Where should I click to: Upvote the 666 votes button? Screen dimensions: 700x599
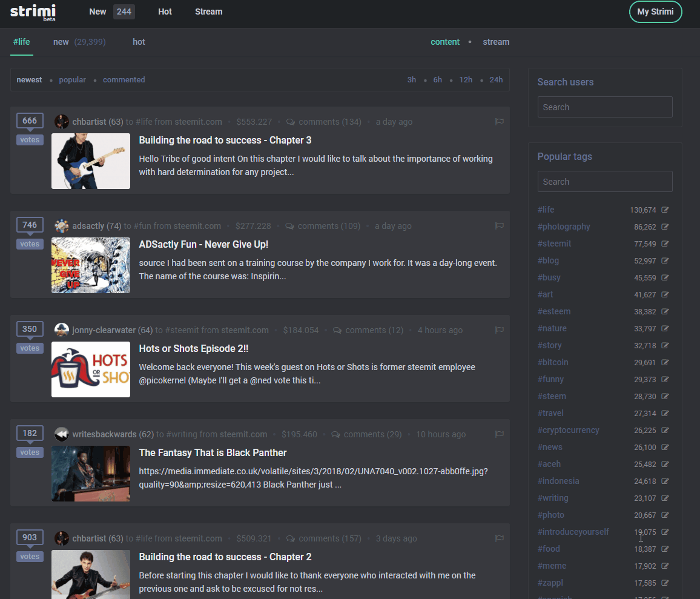tap(30, 140)
